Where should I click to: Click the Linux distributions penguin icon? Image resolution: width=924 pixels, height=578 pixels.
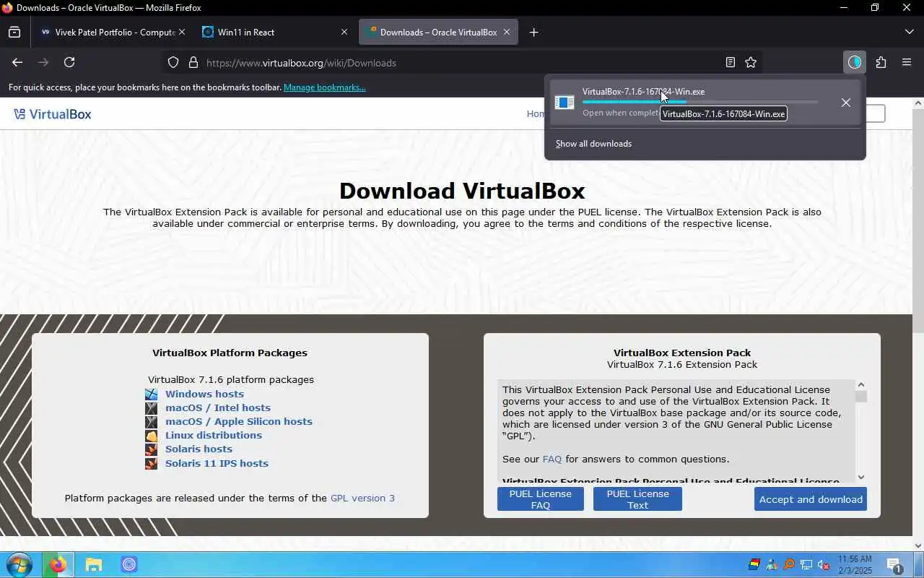coord(151,435)
